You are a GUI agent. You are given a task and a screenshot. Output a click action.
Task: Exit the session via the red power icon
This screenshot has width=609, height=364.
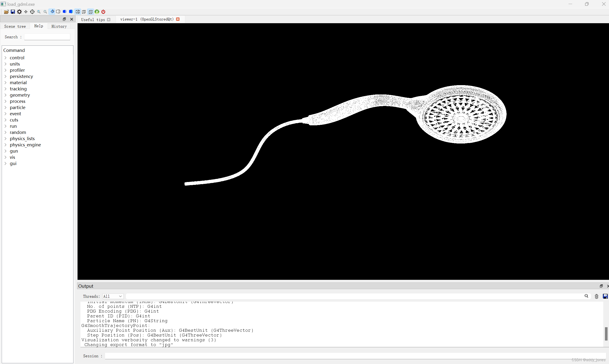[x=103, y=11]
